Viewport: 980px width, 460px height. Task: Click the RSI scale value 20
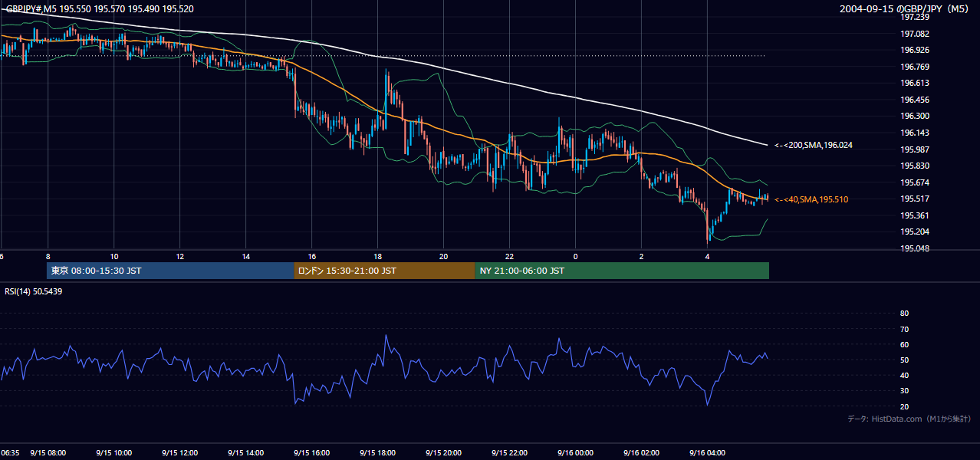click(904, 406)
